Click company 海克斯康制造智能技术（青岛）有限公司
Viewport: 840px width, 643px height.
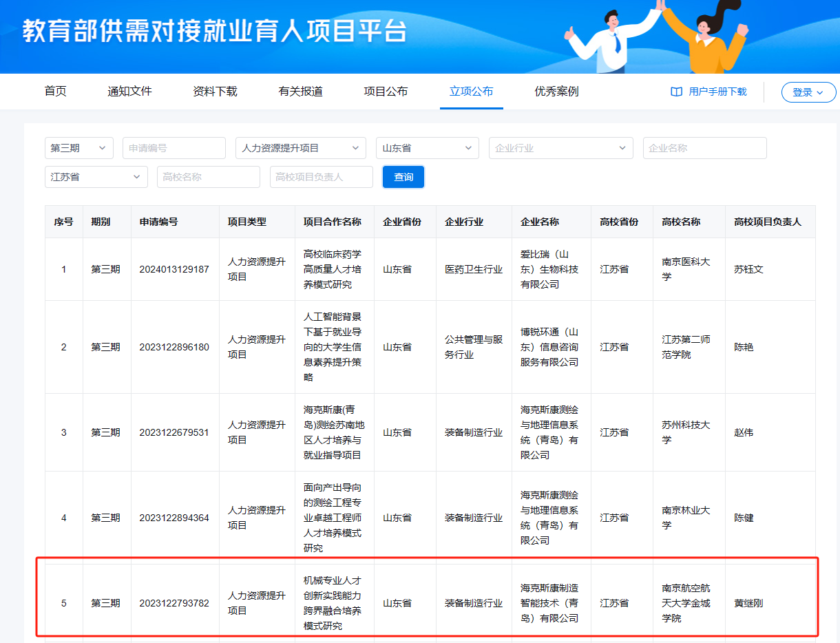pos(549,603)
